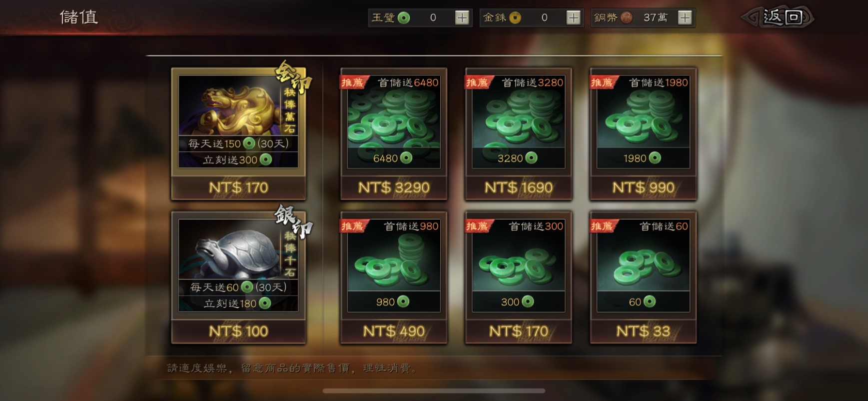
Task: Choose the 300 jade pack image
Action: (x=518, y=265)
